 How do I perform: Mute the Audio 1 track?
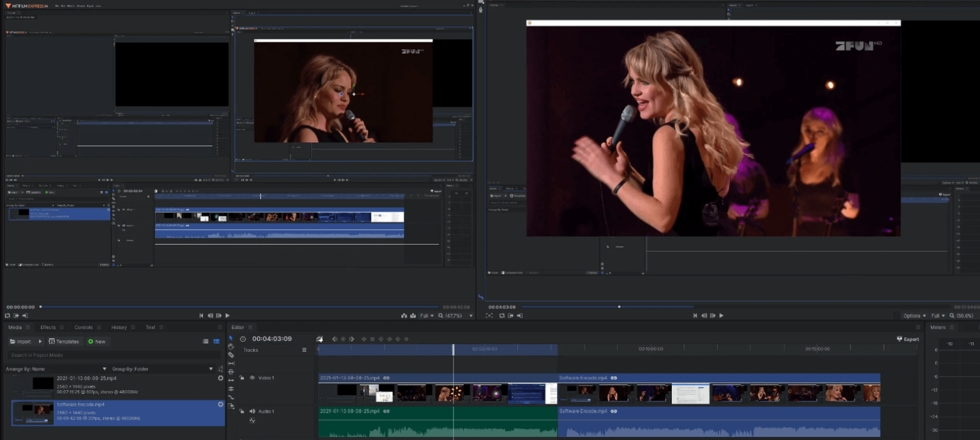click(252, 411)
